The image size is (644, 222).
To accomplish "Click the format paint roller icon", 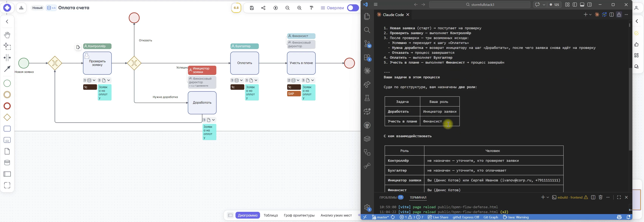I will pyautogui.click(x=311, y=8).
